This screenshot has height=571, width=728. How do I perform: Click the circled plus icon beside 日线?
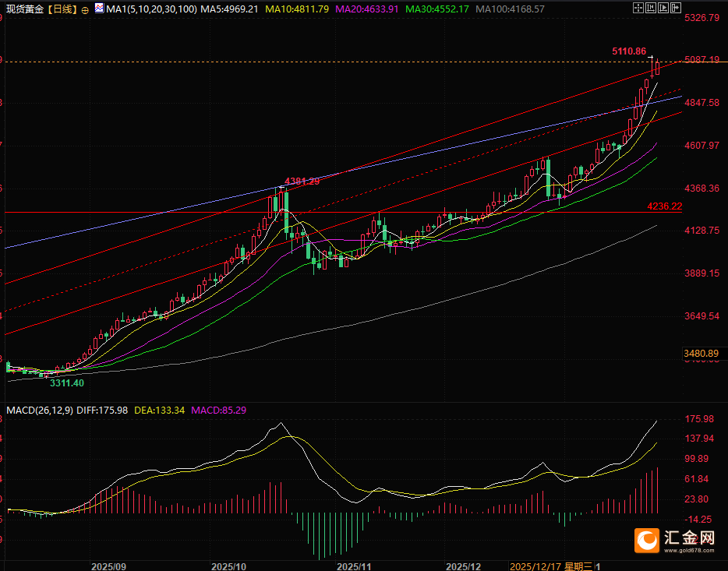(x=85, y=10)
